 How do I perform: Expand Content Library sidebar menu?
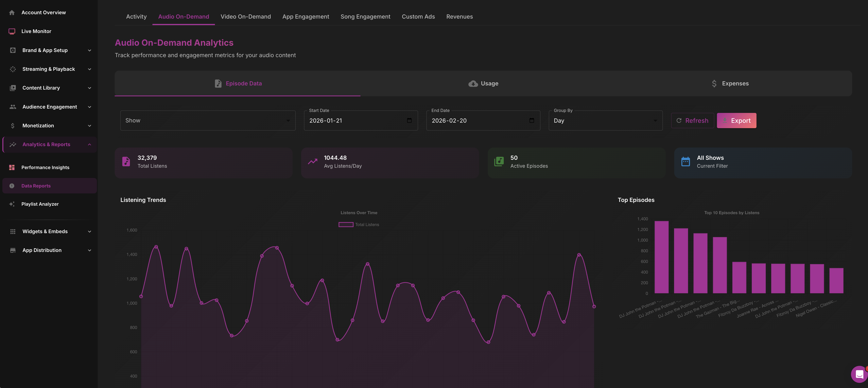coord(50,88)
